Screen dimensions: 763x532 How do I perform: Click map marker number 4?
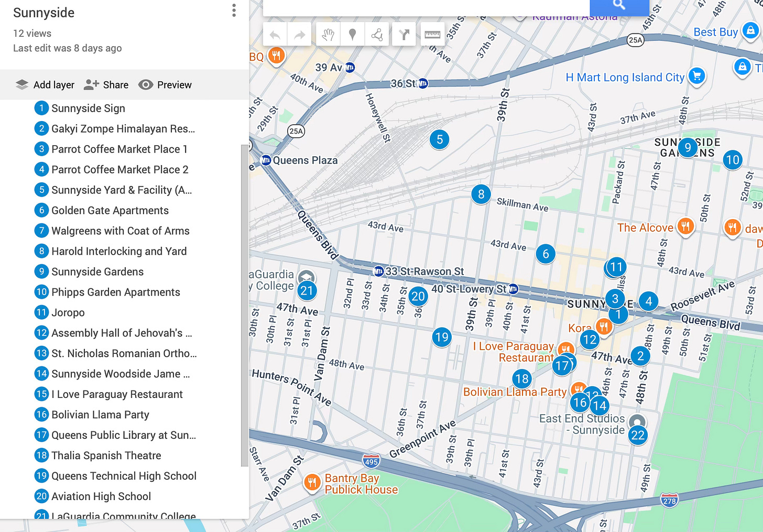(x=649, y=301)
